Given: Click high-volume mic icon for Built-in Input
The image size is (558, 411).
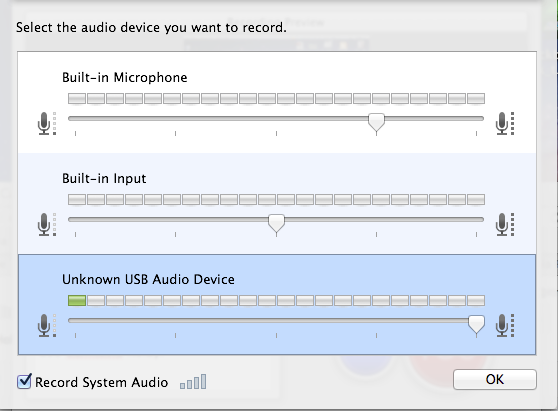Looking at the screenshot, I should click(505, 225).
